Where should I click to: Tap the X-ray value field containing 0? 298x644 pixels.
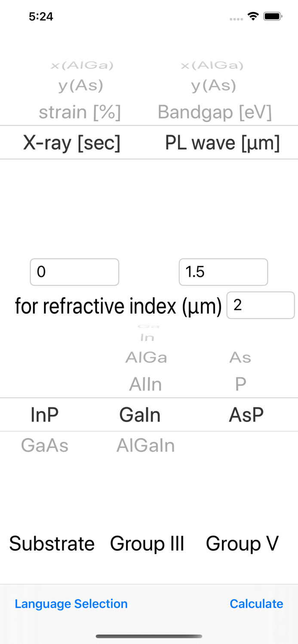(74, 272)
